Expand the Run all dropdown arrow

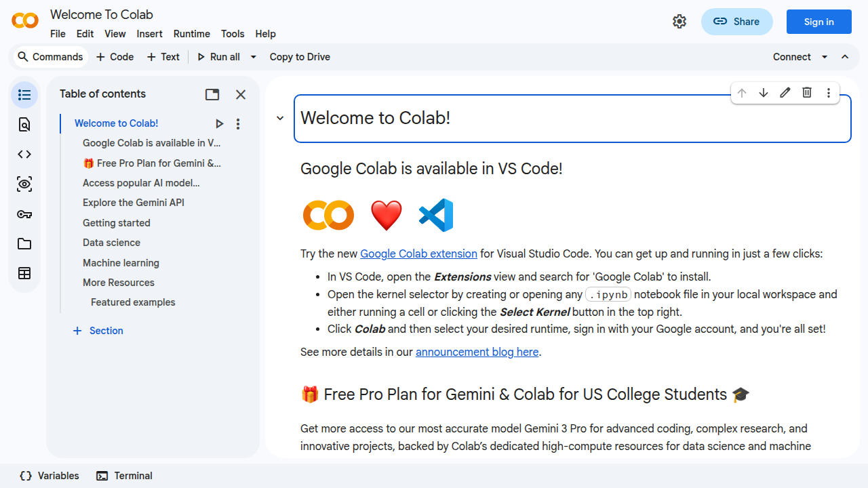[x=253, y=57]
